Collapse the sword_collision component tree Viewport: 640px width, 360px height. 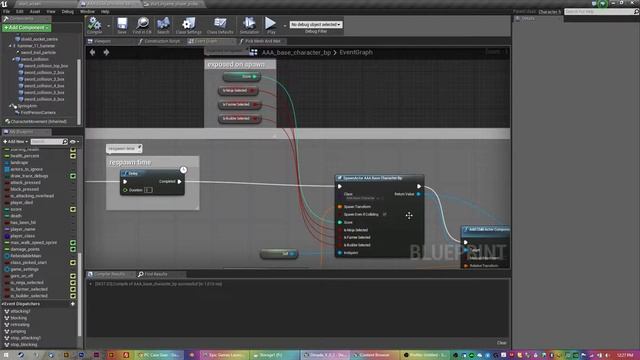click(13, 59)
